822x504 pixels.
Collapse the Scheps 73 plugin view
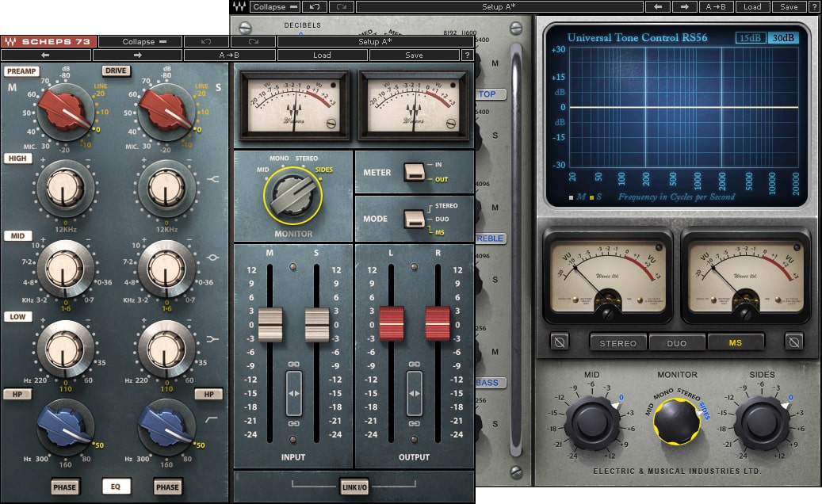pyautogui.click(x=140, y=41)
